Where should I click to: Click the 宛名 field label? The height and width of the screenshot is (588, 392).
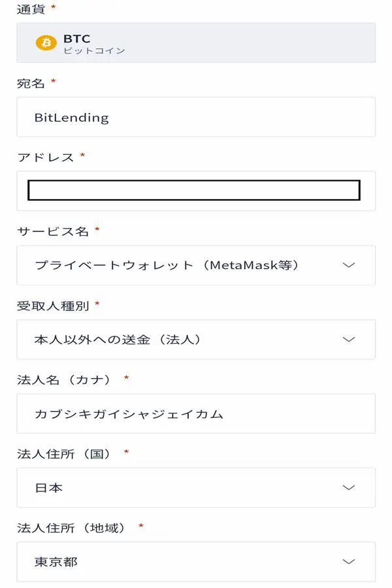31,83
